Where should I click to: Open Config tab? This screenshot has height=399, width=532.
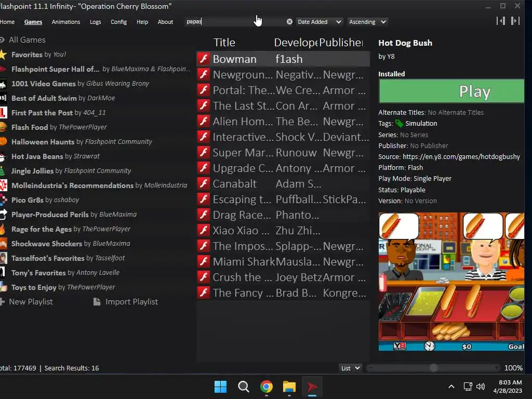pyautogui.click(x=119, y=22)
